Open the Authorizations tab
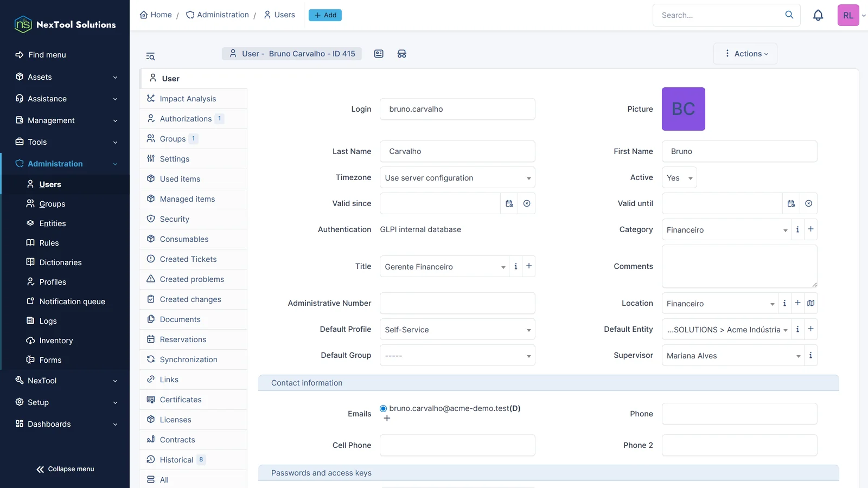Screen dimensions: 868x488 tap(193, 119)
